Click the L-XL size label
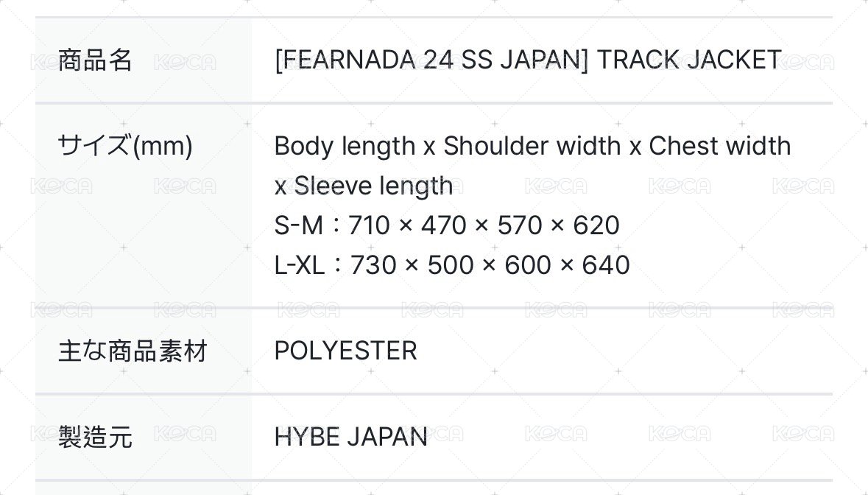Screen dimensions: 868x495 click(299, 265)
